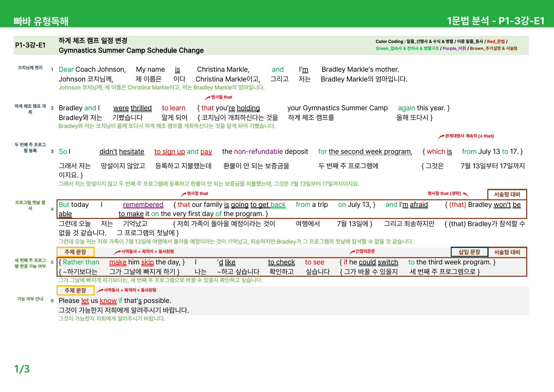554x392 pixels.
Task: Click the 삽입 문장 box
Action: coord(469,252)
